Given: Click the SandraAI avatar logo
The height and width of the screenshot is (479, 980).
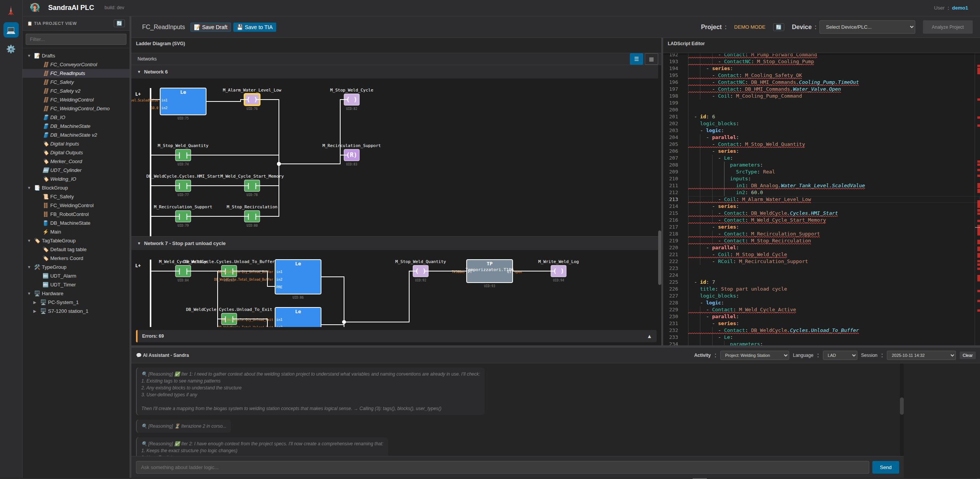Looking at the screenshot, I should [35, 7].
